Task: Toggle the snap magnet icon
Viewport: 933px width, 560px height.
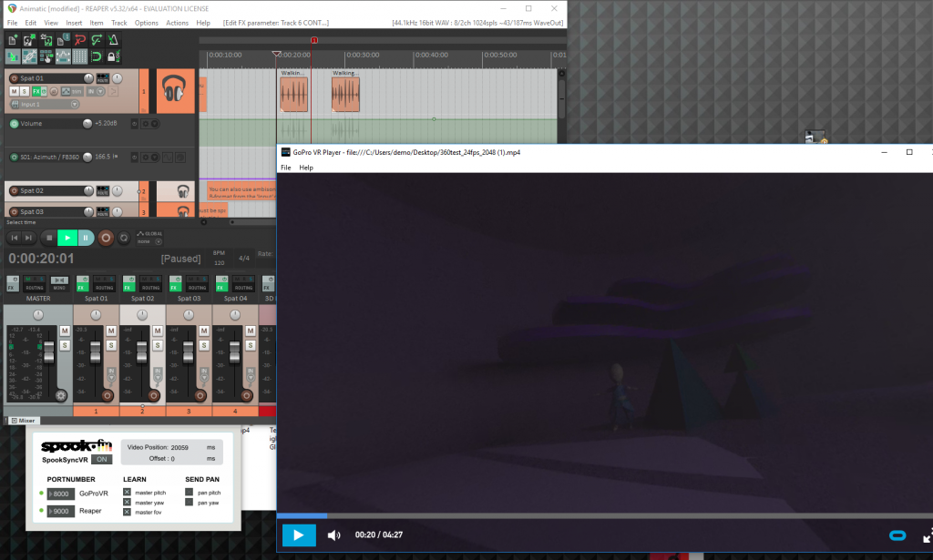Action: click(96, 56)
